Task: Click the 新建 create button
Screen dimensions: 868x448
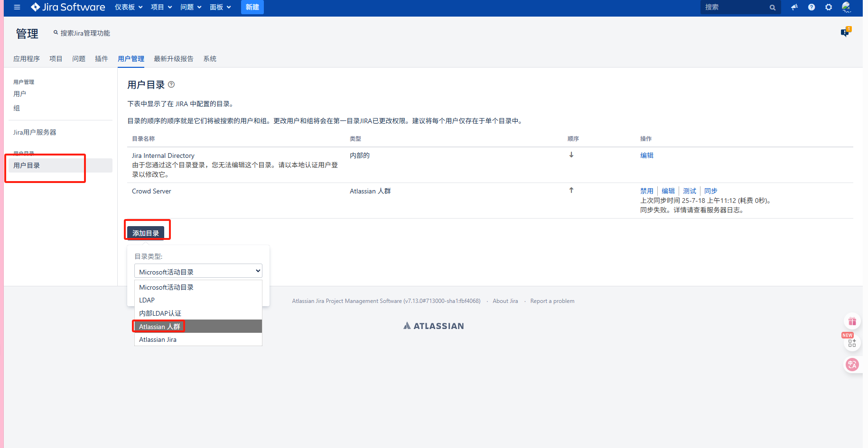Action: 252,7
